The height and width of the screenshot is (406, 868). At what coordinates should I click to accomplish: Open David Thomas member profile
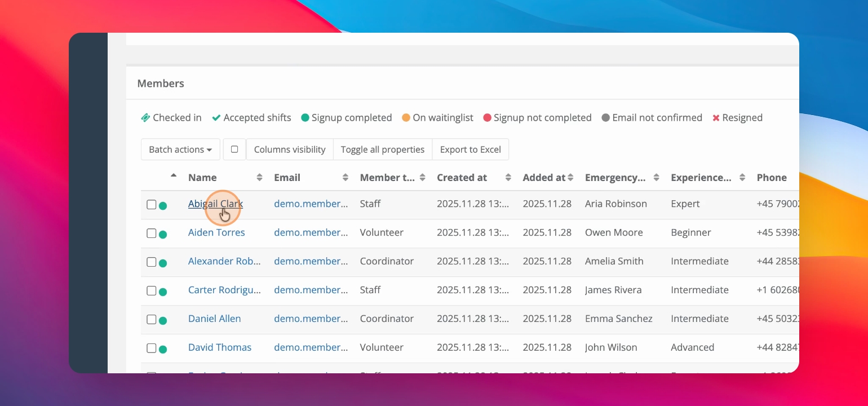[x=220, y=348]
